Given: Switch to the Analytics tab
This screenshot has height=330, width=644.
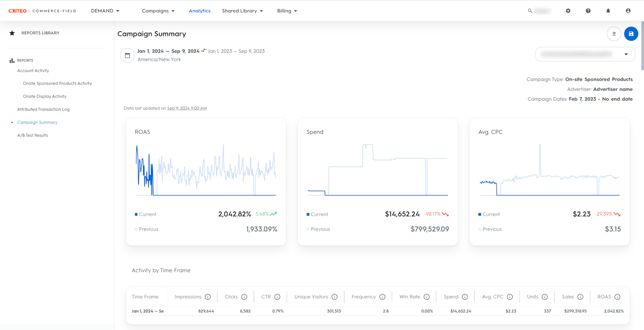Looking at the screenshot, I should pos(200,11).
